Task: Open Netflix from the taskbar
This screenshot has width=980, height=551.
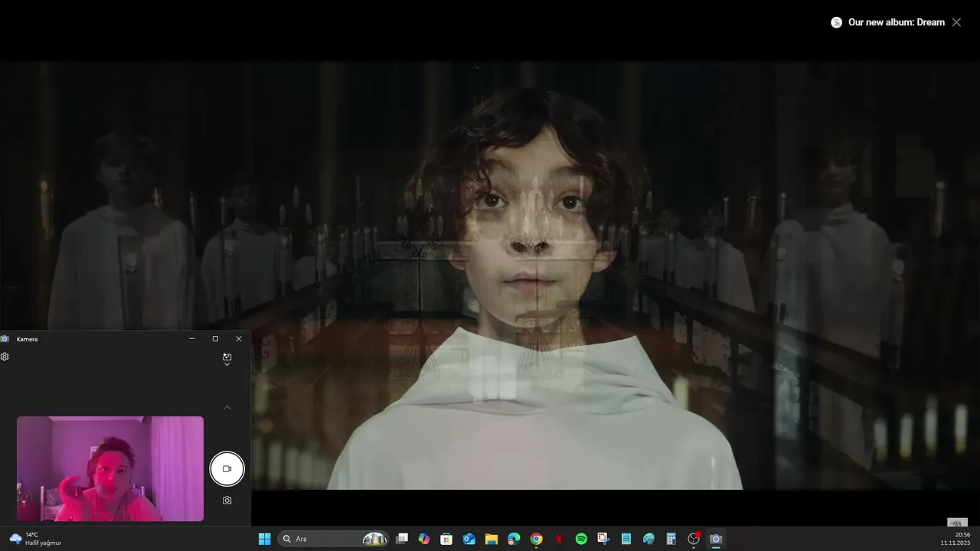Action: [x=559, y=539]
